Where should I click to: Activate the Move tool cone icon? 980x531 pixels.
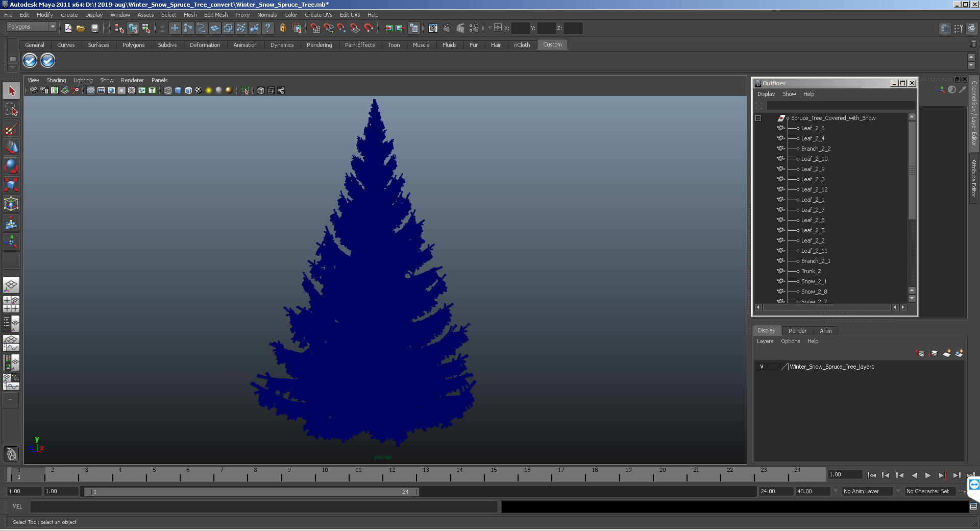(x=11, y=147)
